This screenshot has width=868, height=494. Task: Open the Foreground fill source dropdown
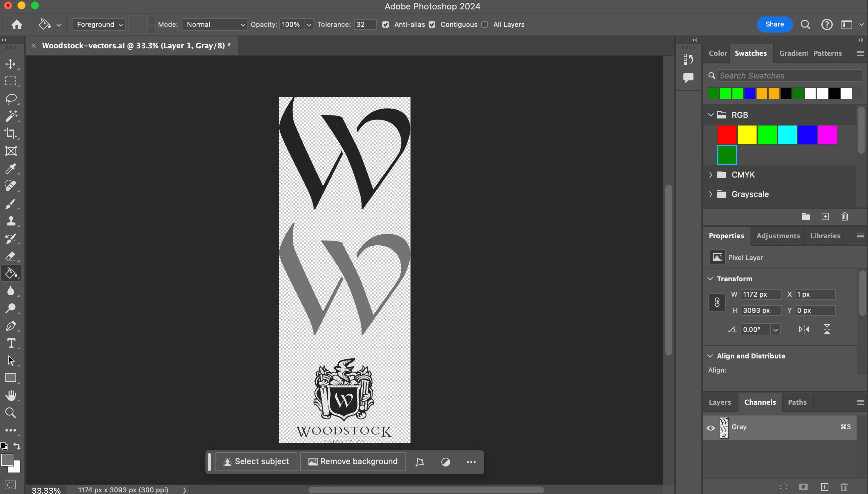99,24
